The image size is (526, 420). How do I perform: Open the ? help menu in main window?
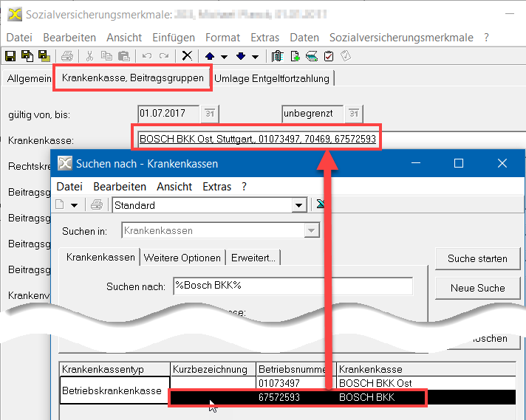pyautogui.click(x=486, y=38)
